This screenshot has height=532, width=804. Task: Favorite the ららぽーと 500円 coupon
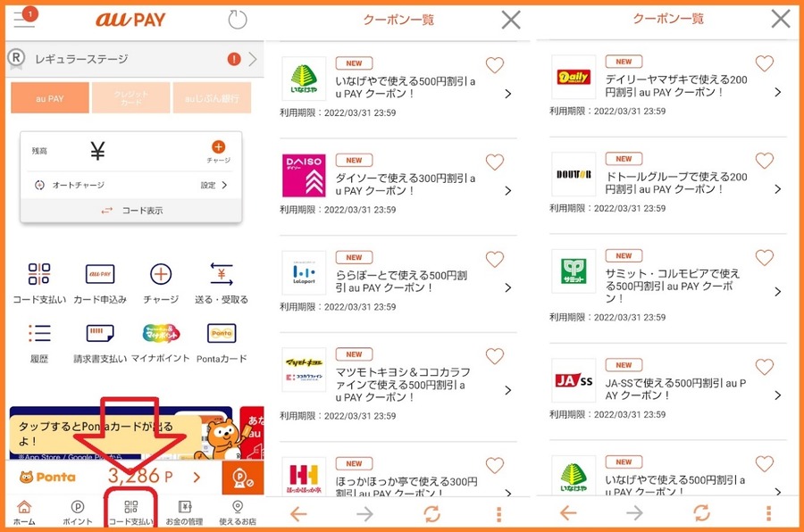(x=495, y=259)
